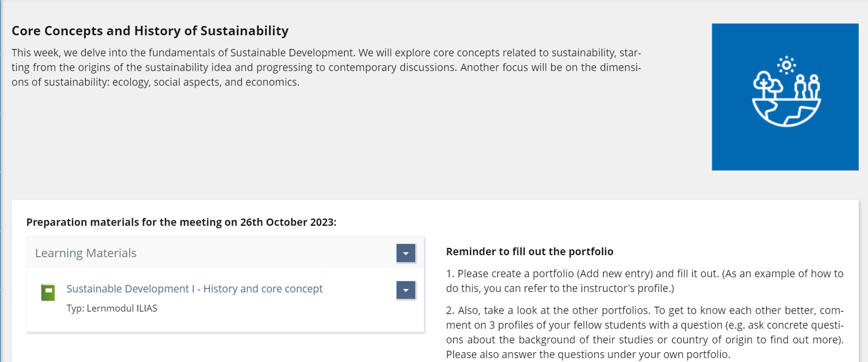
Task: Click the intro paragraph starting "This week, we delve"
Action: [326, 68]
